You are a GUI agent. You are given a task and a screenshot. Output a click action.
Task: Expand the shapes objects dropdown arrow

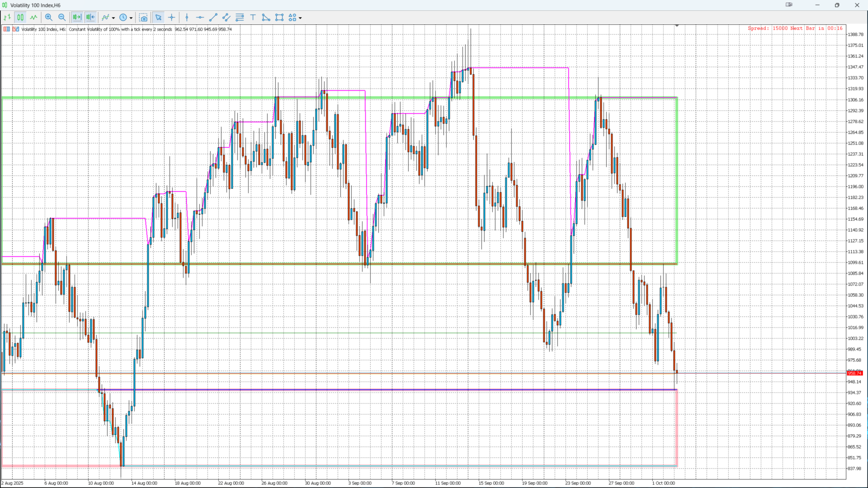[x=300, y=18]
